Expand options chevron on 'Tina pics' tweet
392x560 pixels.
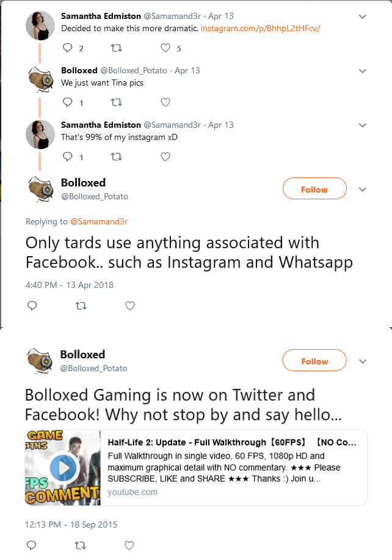[x=363, y=71]
